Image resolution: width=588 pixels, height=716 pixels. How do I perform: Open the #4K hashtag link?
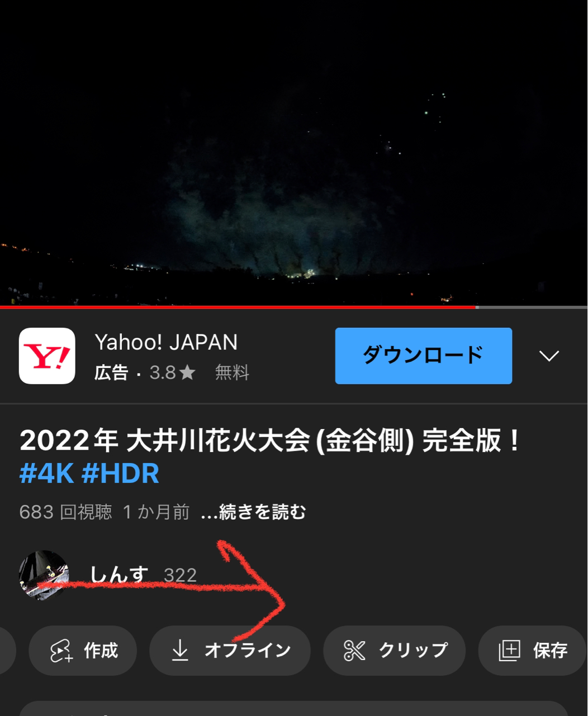coord(47,474)
